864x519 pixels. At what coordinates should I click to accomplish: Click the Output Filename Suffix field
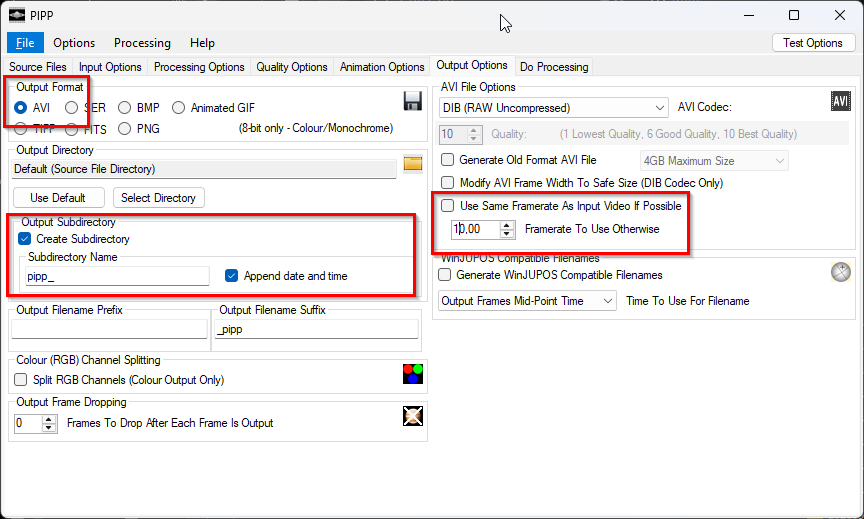tap(316, 329)
